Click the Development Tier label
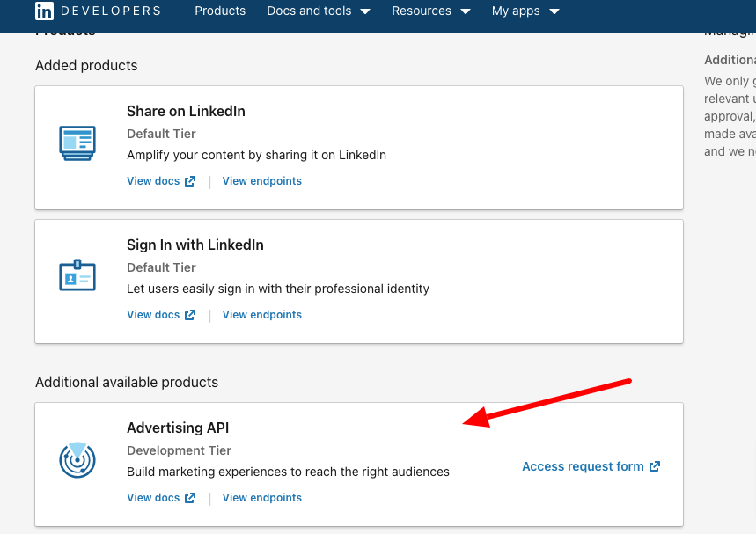Viewport: 756px width, 534px height. tap(179, 450)
